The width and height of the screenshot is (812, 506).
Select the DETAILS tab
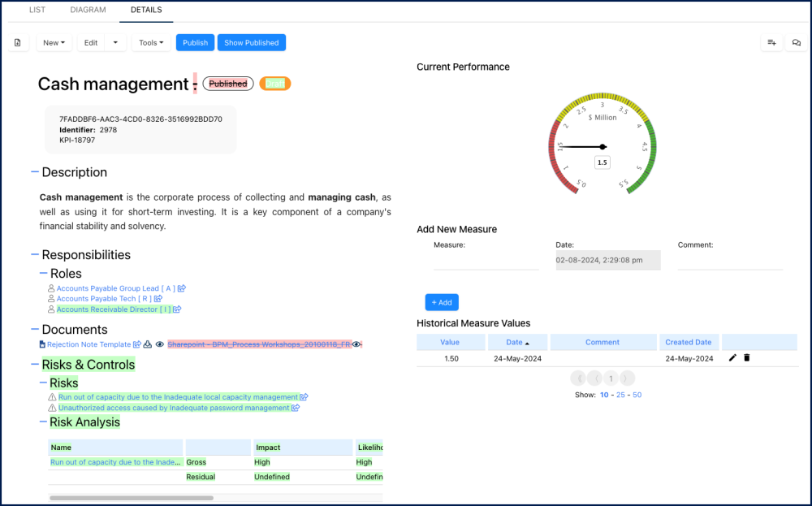pyautogui.click(x=146, y=10)
